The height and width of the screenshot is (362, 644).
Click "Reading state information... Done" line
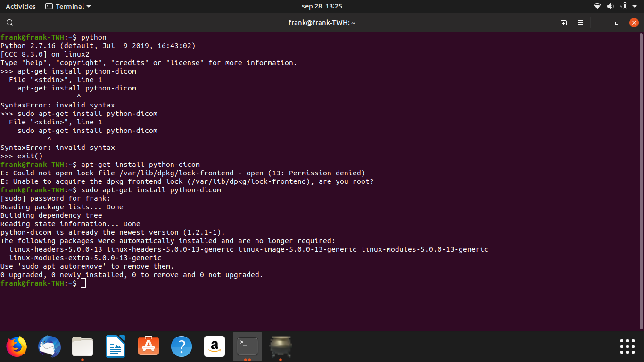[70, 224]
